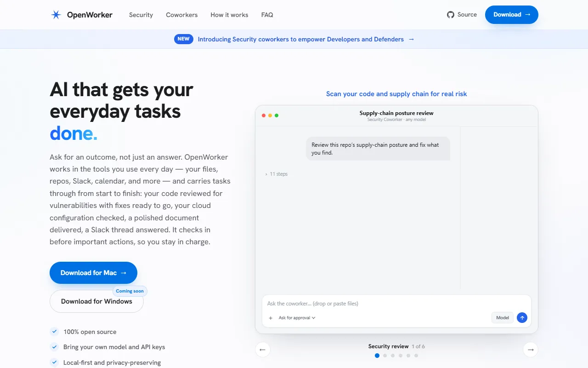Click Download for Windows button

tap(96, 301)
